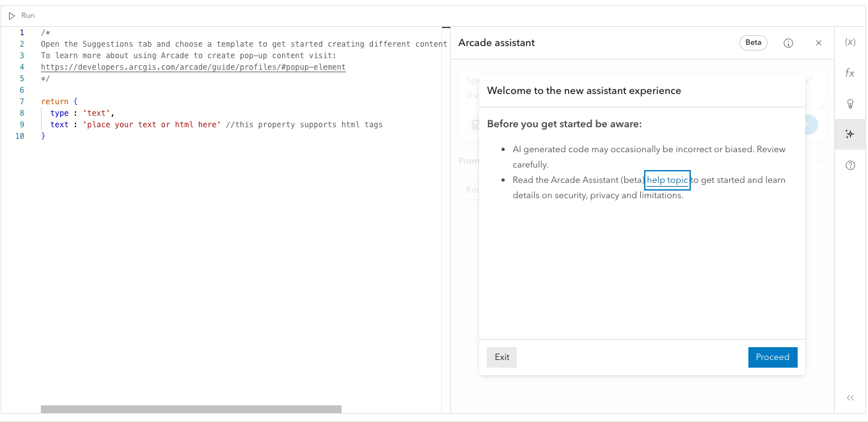Click line number 7 in the gutter
The height and width of the screenshot is (422, 868).
tap(22, 102)
